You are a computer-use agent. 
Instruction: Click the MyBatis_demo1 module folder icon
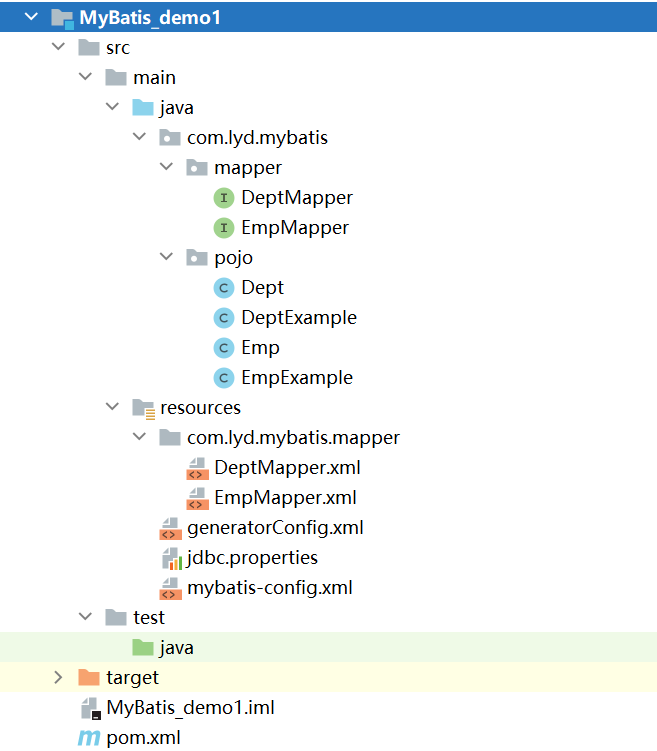(x=62, y=18)
